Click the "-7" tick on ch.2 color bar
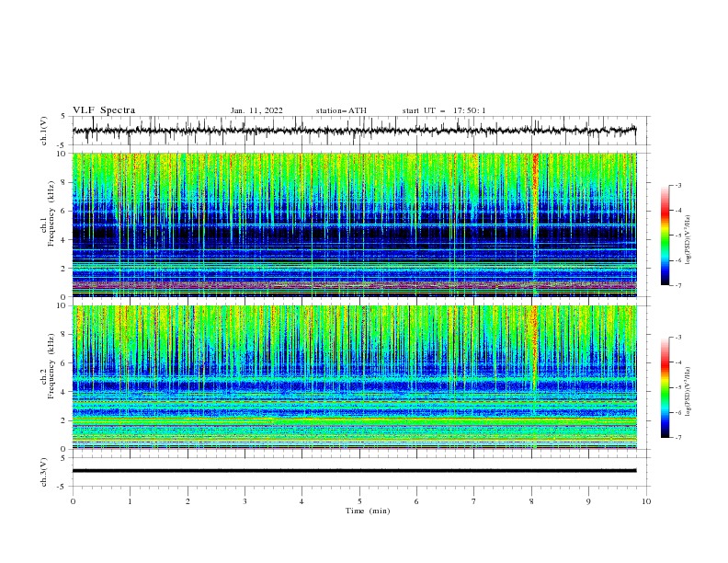Screen dimensions: 728x563 [677, 438]
